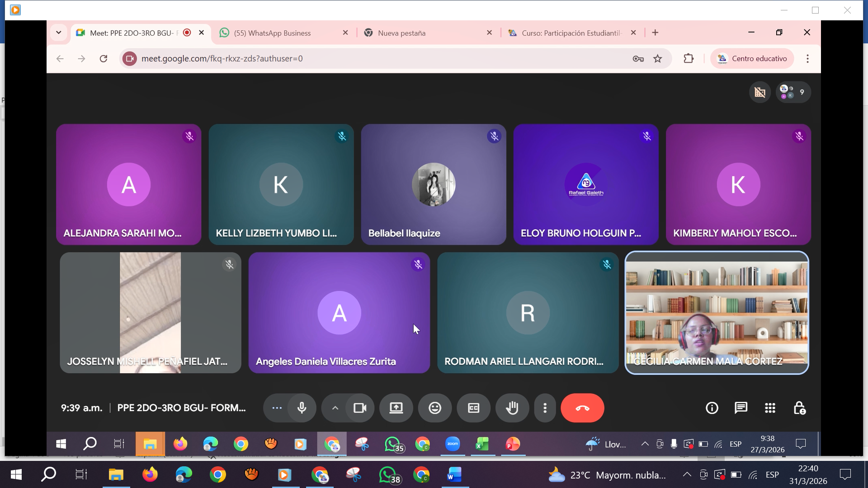Open the three-dot more options menu
The width and height of the screenshot is (868, 488).
tap(545, 408)
